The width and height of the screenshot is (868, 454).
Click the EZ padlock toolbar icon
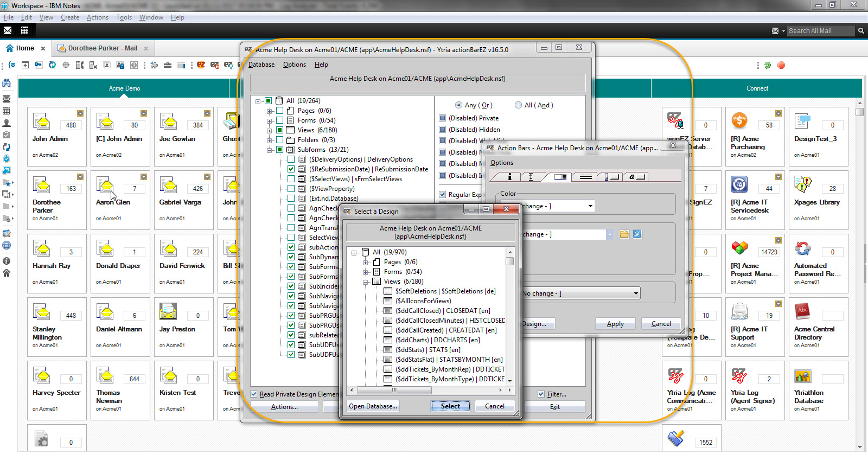[215, 65]
